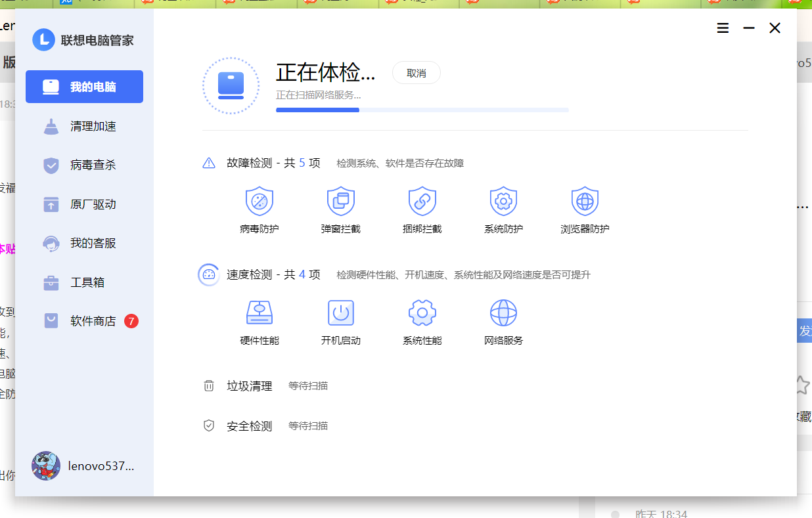Click the 硬件性能 disk icon

(259, 313)
